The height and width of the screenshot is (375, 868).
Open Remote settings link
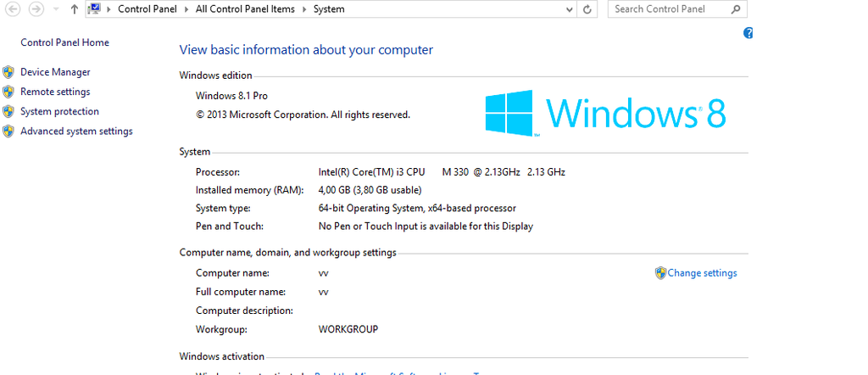coord(55,92)
